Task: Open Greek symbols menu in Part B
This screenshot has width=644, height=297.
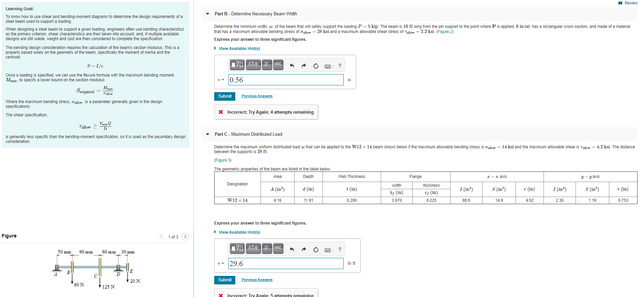Action: (253, 64)
